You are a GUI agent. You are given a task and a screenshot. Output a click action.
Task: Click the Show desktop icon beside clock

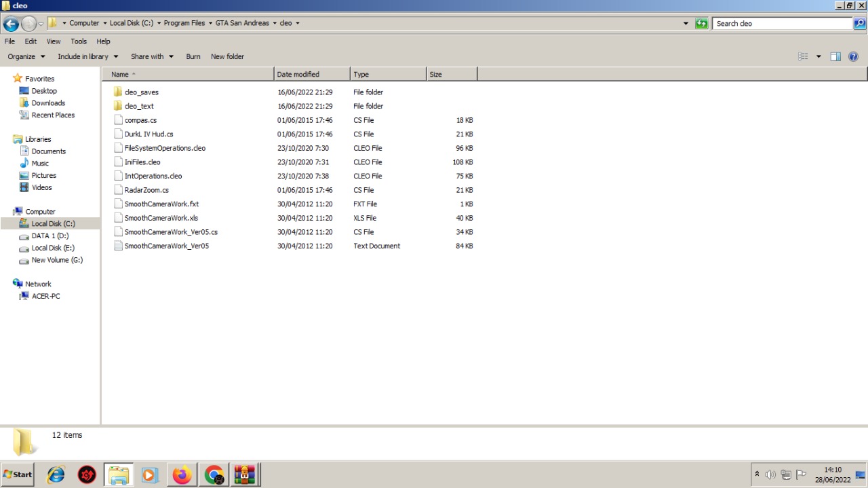coord(861,474)
